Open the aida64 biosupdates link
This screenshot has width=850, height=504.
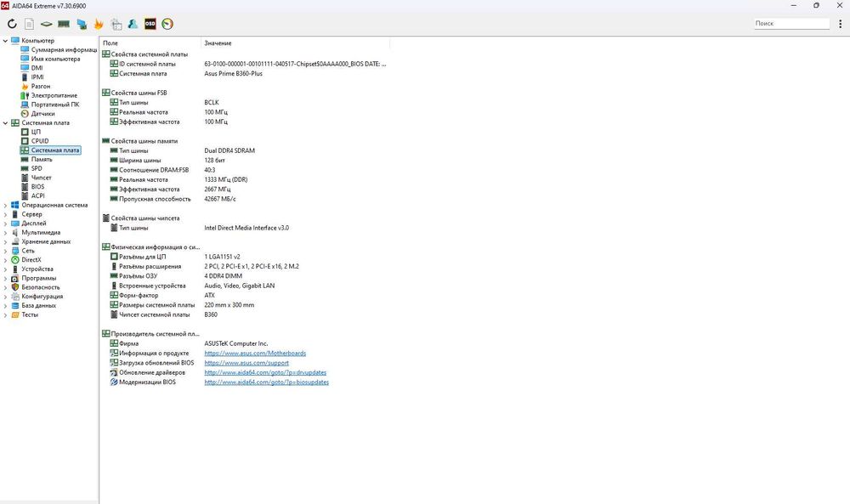click(266, 382)
